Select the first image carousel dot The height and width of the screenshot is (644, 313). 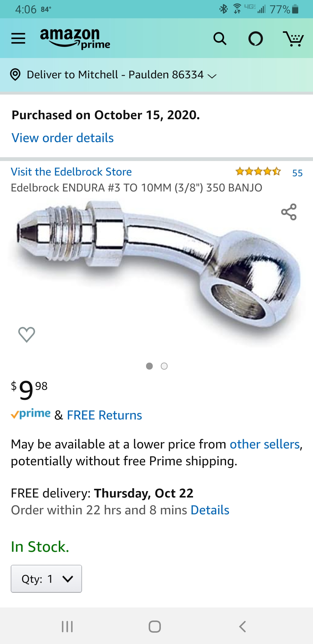point(149,366)
